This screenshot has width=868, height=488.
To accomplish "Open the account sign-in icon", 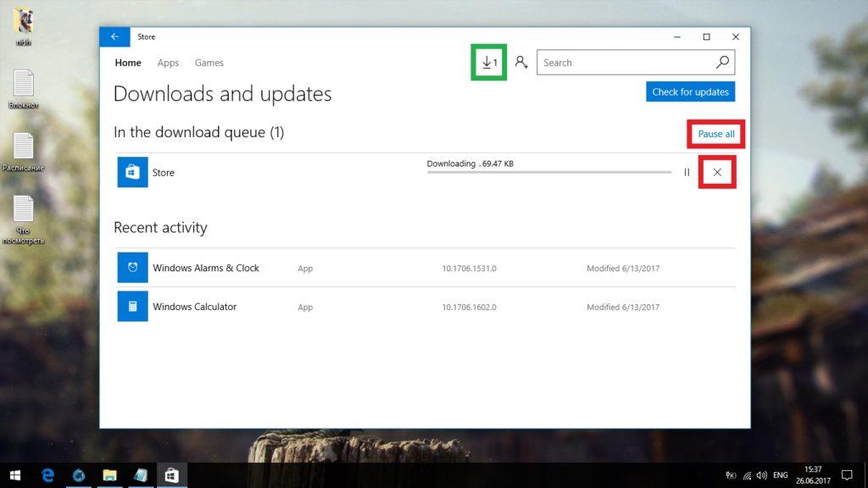I will [521, 62].
